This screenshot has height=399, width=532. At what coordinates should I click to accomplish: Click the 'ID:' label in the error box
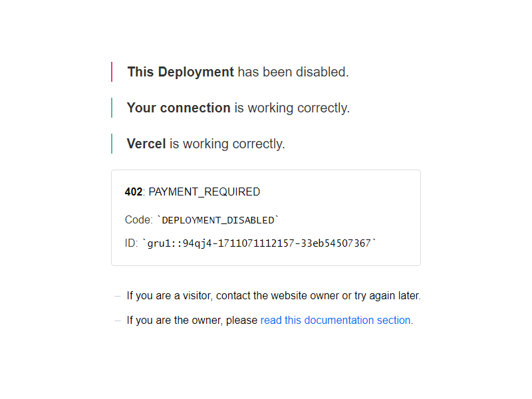pos(131,243)
